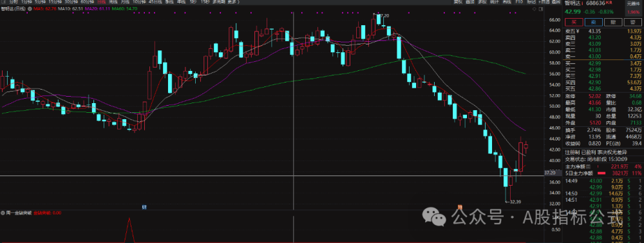The width and height of the screenshot is (644, 243).
Task: Select the 10分钟 period tab
Action: pos(139,2)
